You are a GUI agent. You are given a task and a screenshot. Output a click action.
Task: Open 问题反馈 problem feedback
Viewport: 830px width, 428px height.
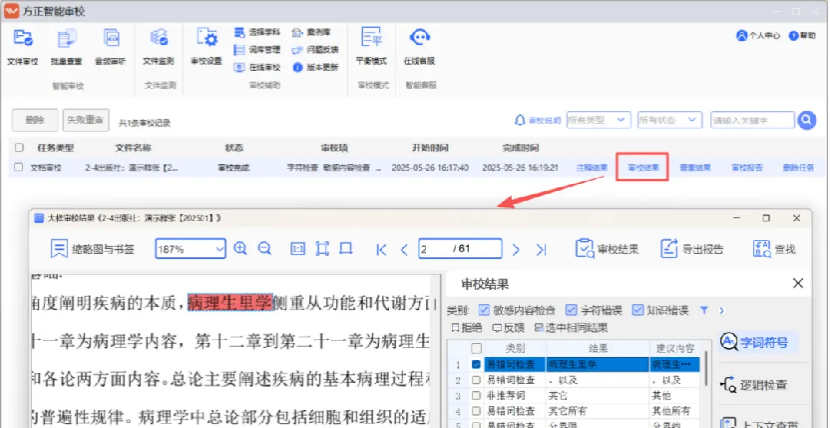point(315,50)
